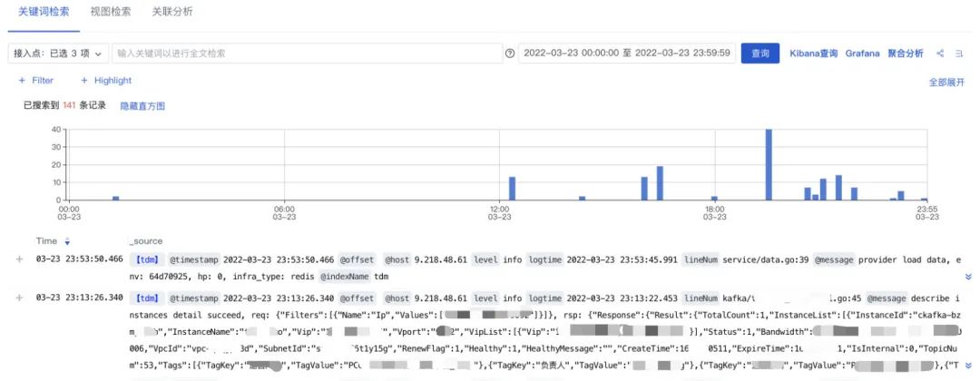The height and width of the screenshot is (381, 980).
Task: Open the 聚合分析 link
Action: coord(905,54)
